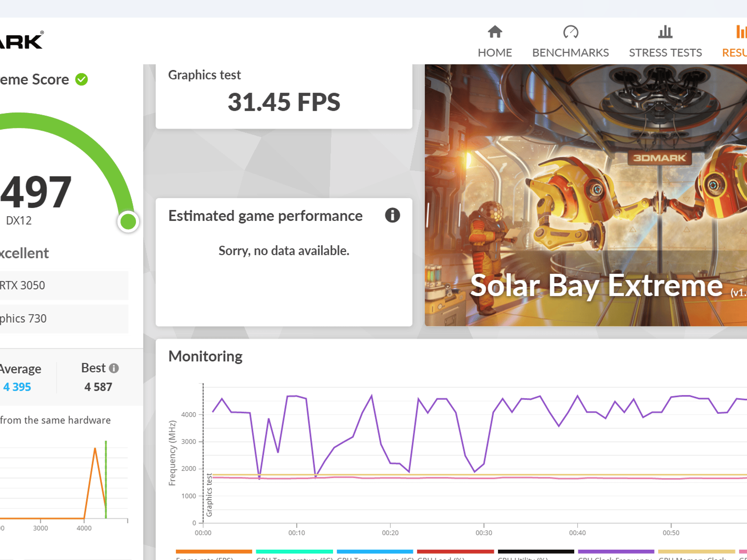Click the Estimated game performance info icon
747x560 pixels.
coord(392,215)
